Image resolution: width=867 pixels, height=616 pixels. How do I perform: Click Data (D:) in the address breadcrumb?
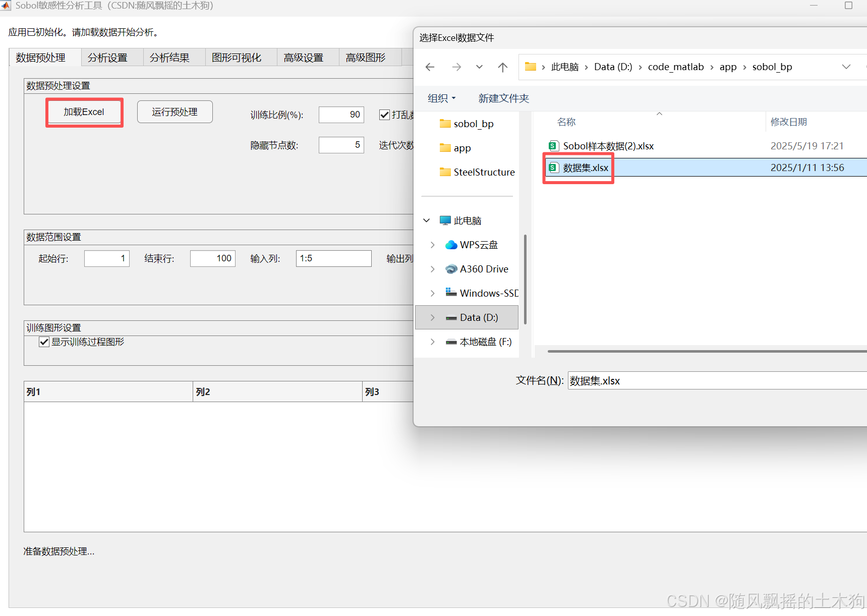coord(613,67)
